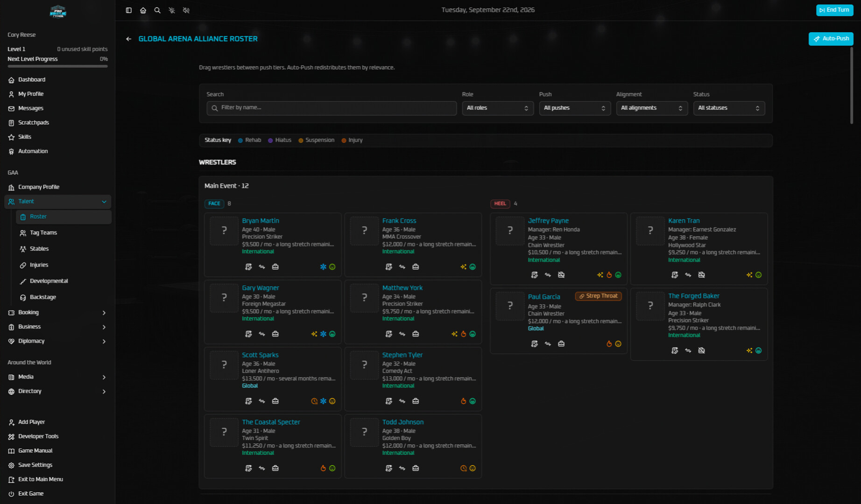
Task: Click Gary Wagner's swap arrows icon
Action: point(262,334)
